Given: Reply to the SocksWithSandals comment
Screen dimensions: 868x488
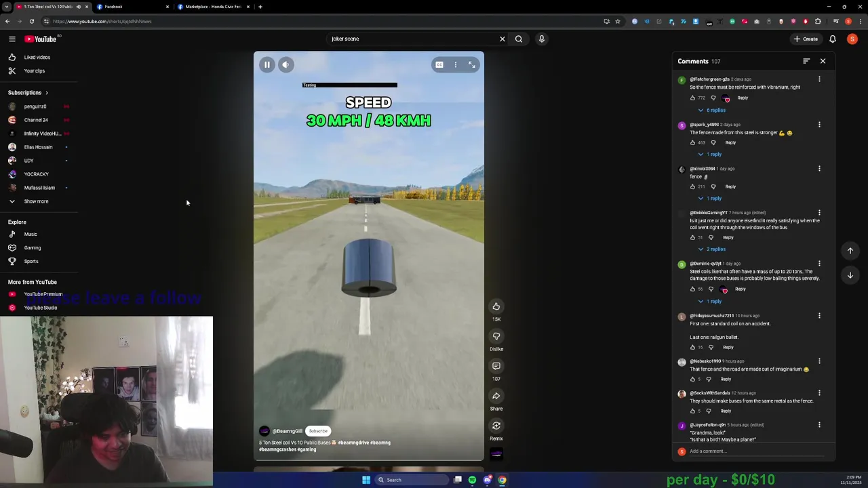Looking at the screenshot, I should click(x=726, y=411).
